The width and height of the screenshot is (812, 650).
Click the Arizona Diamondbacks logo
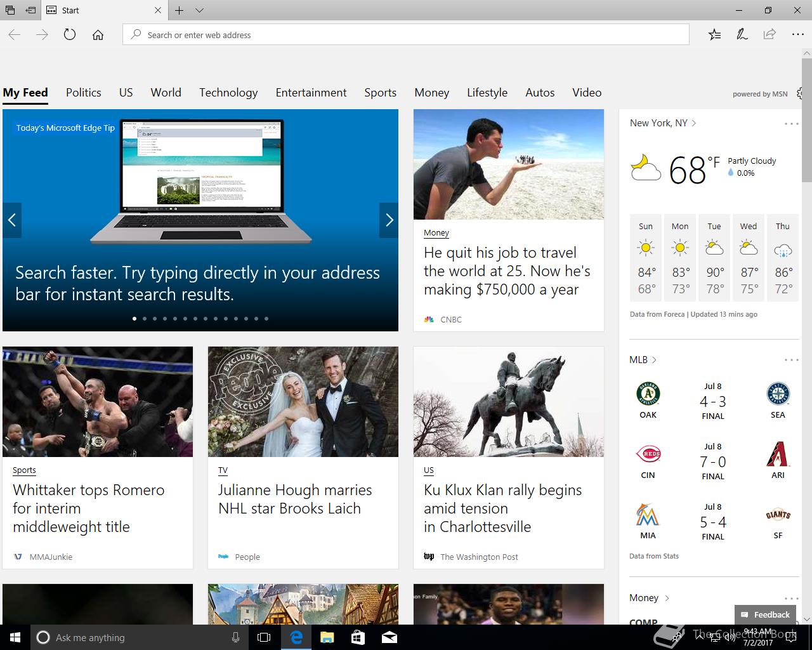(778, 454)
